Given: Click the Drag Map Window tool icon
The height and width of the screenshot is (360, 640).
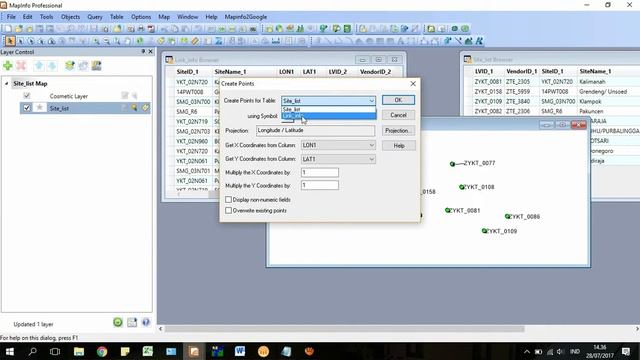Looking at the screenshot, I should click(172, 41).
